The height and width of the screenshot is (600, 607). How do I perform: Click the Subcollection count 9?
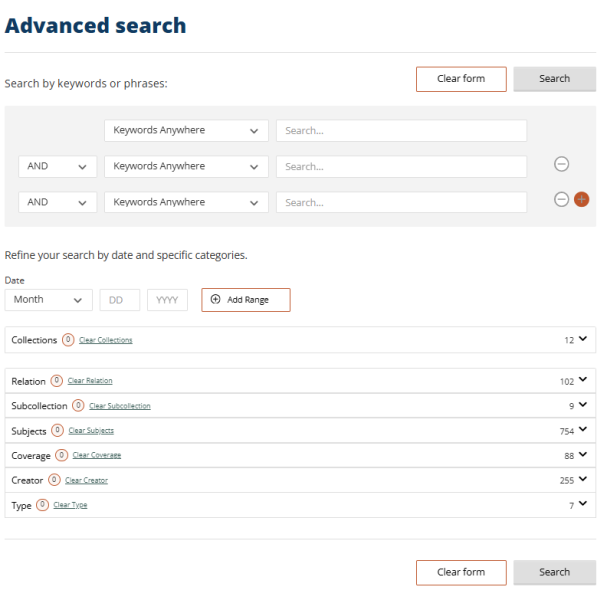pyautogui.click(x=571, y=406)
